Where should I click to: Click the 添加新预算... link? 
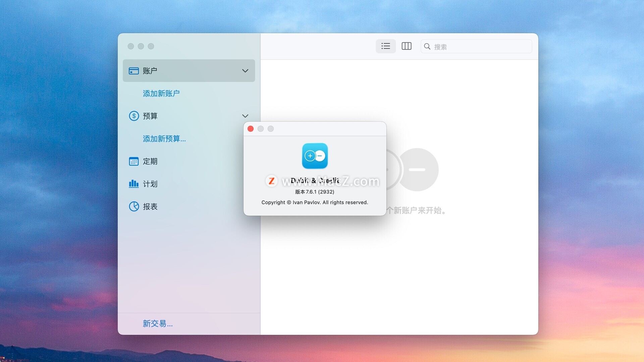click(164, 139)
